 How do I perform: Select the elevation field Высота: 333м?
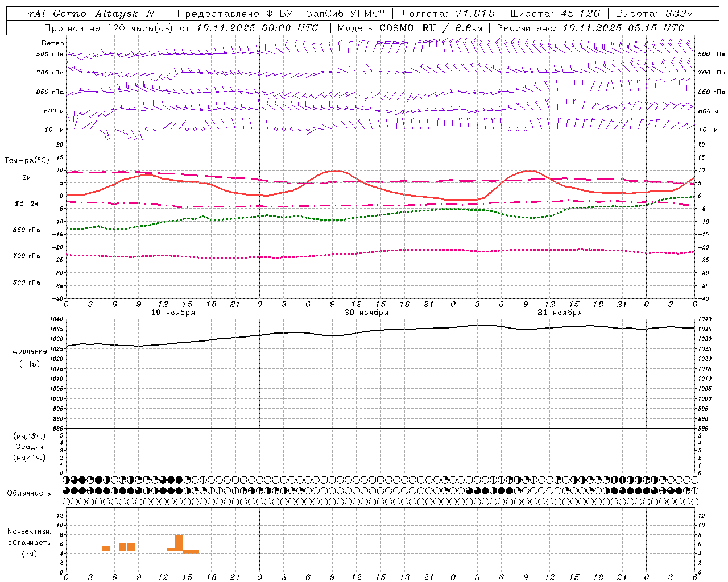click(655, 14)
